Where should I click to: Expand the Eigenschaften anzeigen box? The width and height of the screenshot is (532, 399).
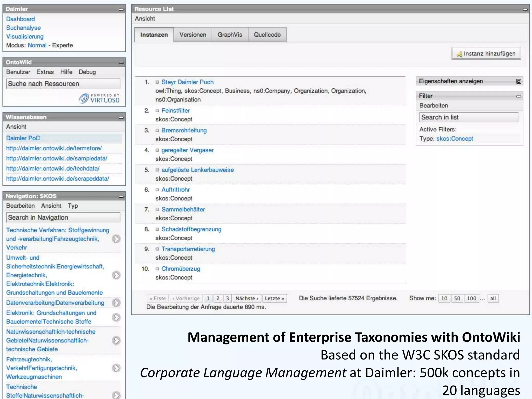[x=518, y=81]
